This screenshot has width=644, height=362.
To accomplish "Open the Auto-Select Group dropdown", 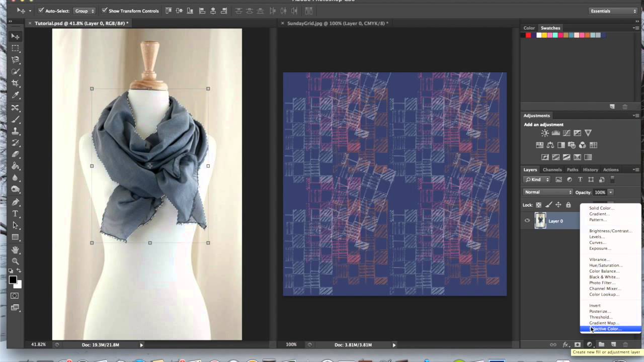I will click(x=85, y=11).
